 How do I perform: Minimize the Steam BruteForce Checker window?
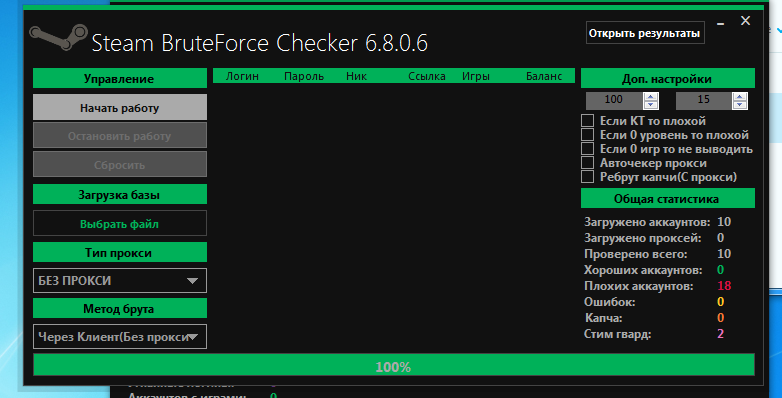720,24
